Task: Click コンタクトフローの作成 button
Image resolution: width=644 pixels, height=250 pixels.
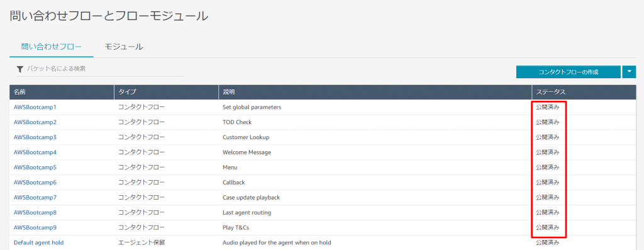Action: [568, 72]
